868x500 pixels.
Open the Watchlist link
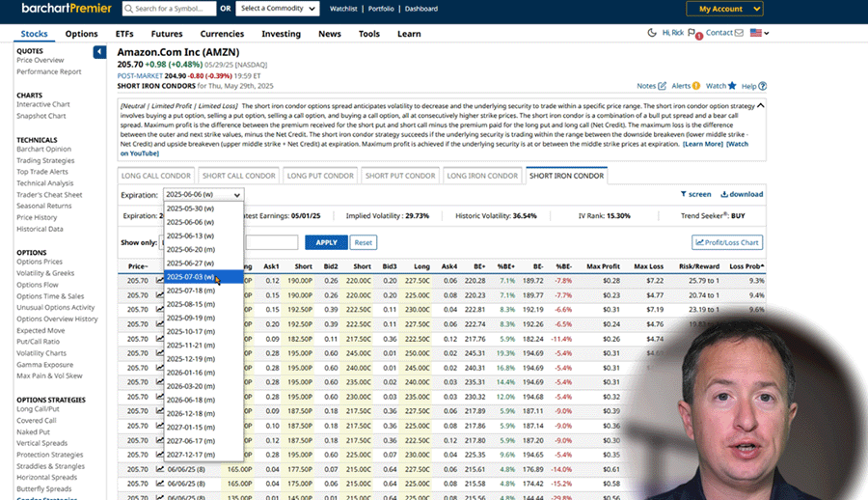coord(343,9)
